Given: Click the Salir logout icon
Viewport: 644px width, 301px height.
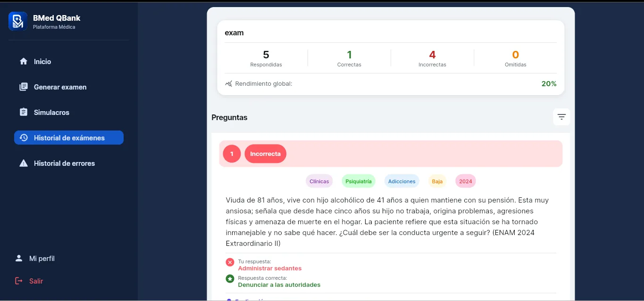Looking at the screenshot, I should [19, 281].
